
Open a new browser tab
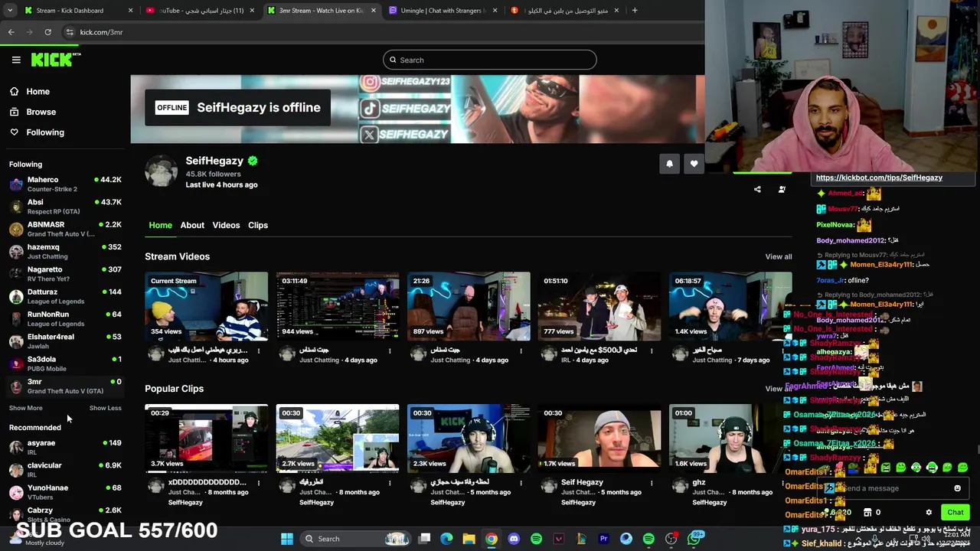[x=635, y=11]
